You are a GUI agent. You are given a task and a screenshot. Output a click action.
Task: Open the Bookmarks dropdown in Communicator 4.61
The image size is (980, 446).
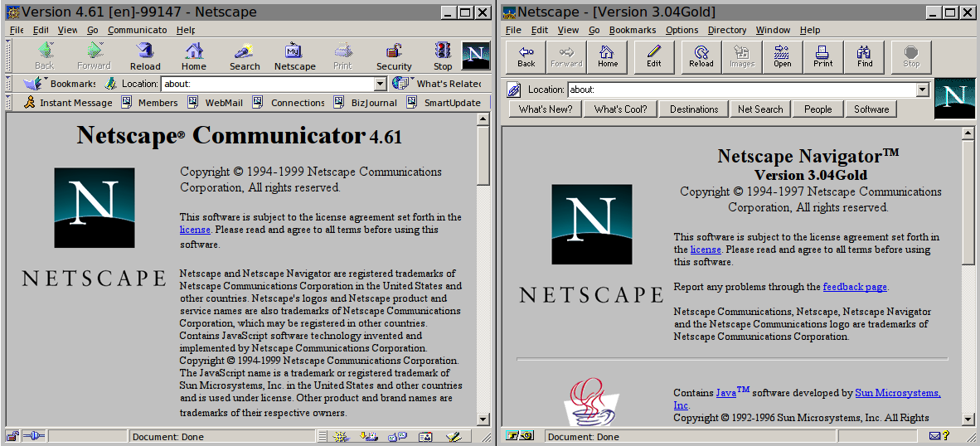(x=60, y=84)
